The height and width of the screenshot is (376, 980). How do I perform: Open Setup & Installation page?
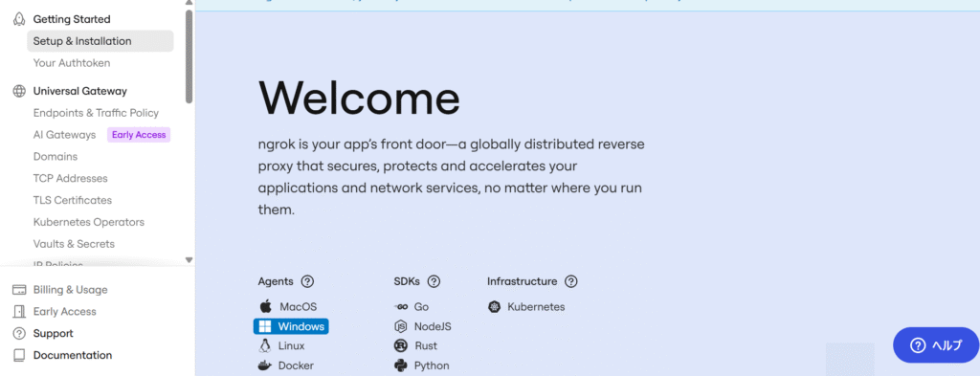100,41
